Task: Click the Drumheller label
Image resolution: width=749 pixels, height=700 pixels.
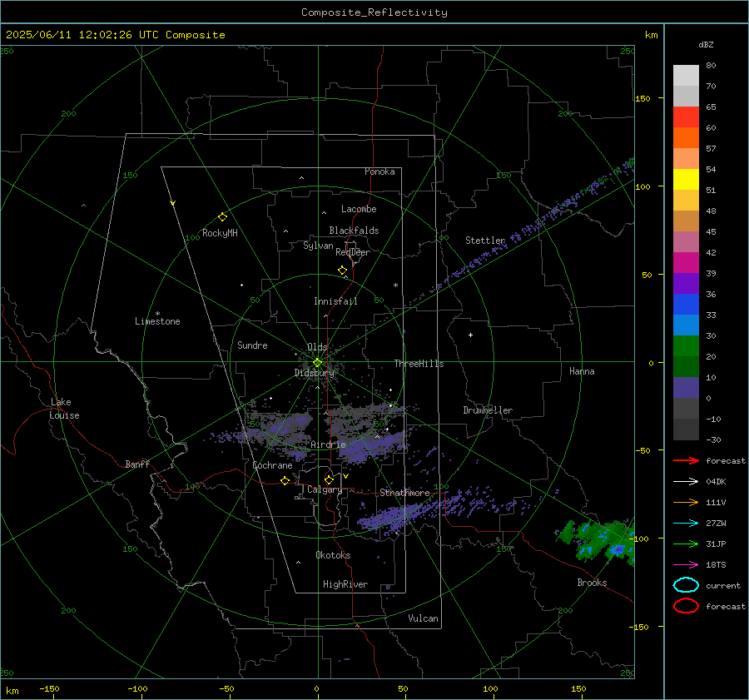Action: click(488, 410)
